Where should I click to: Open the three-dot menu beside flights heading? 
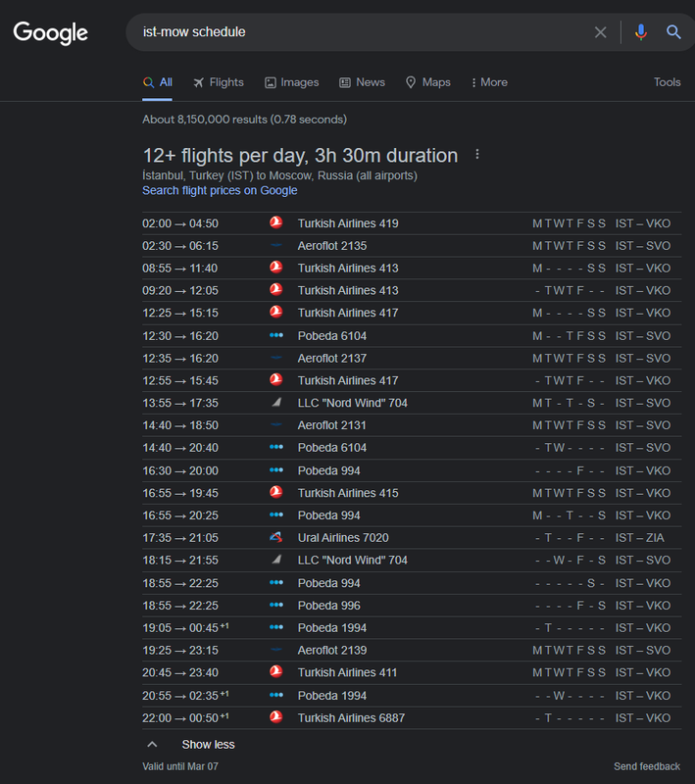point(477,155)
